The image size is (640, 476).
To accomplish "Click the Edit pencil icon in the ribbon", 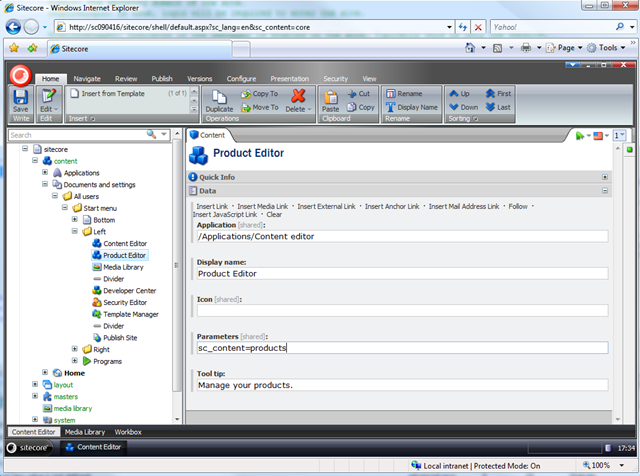I will (49, 96).
